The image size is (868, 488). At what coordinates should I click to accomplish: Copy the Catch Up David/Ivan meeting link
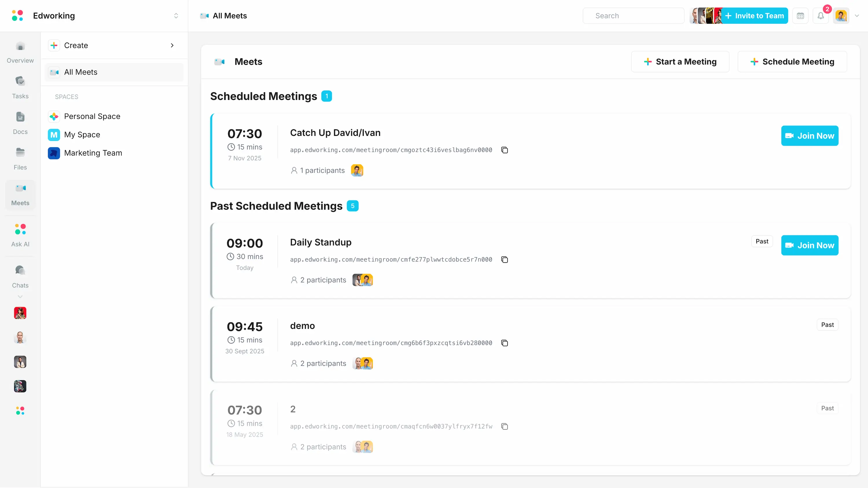point(504,150)
